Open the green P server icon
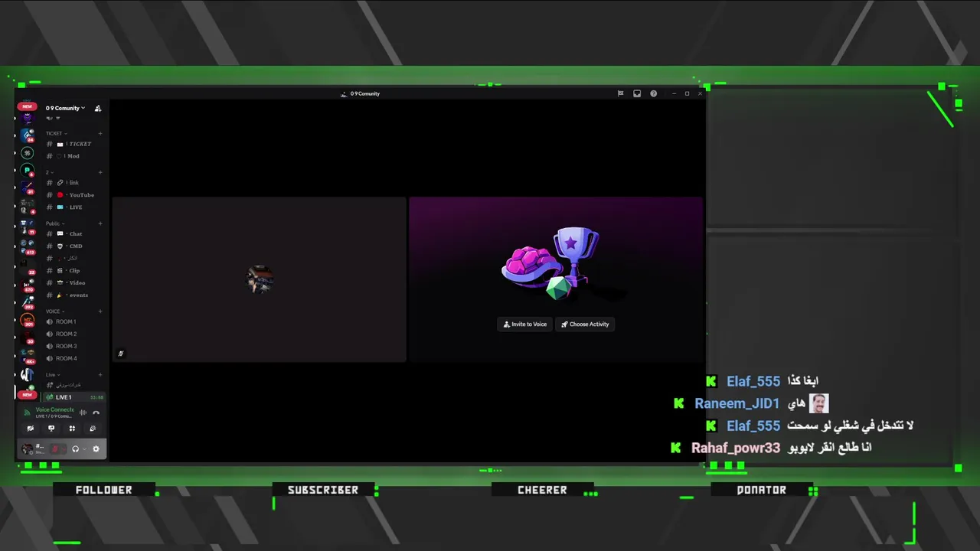This screenshot has width=980, height=551. (27, 171)
